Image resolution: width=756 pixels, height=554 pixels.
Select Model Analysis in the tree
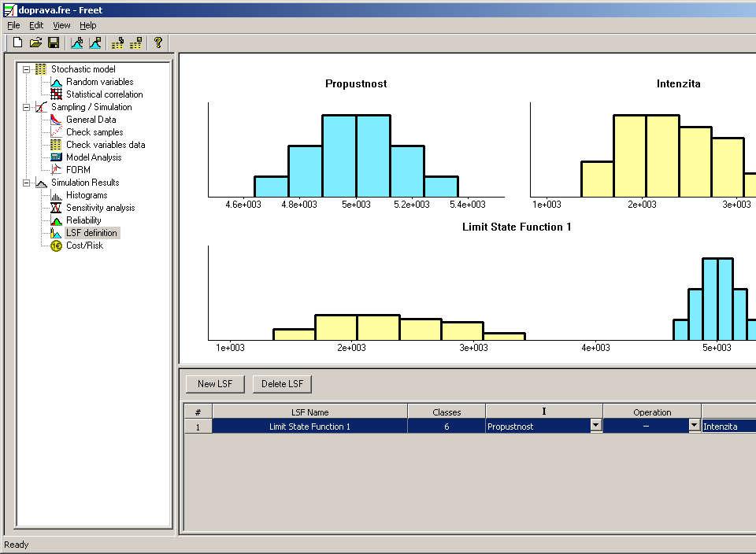tap(94, 157)
